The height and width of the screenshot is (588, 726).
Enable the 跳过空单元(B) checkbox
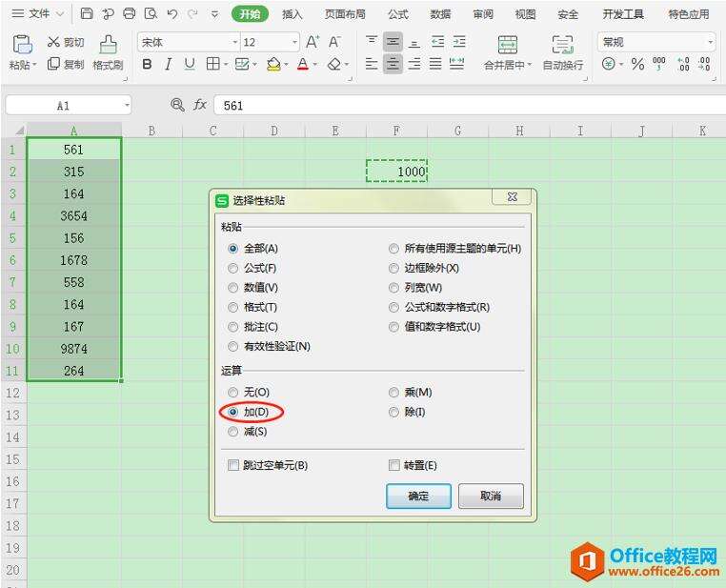[233, 466]
